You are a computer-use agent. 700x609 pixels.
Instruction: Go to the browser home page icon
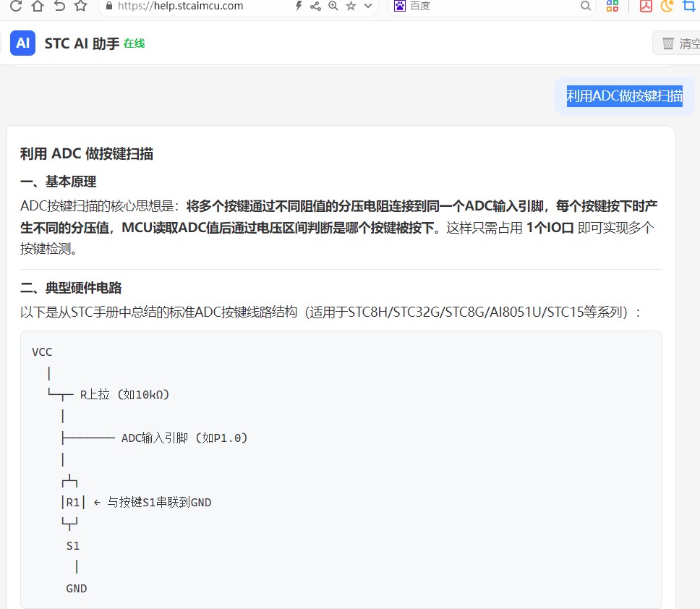(x=38, y=5)
